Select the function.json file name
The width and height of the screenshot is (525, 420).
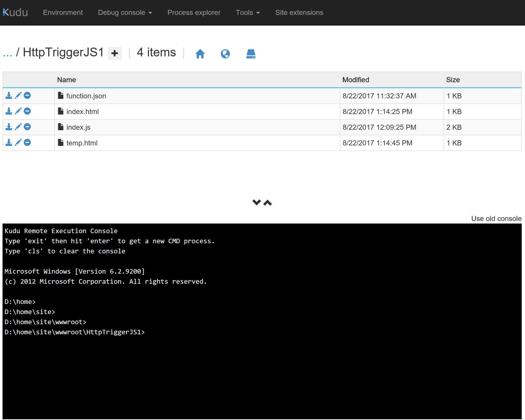(86, 96)
